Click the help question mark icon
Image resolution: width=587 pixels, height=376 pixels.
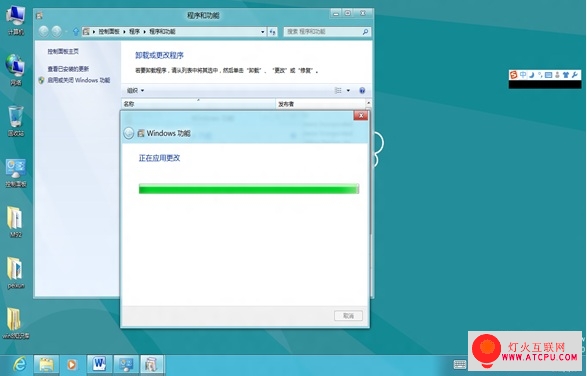(x=362, y=90)
